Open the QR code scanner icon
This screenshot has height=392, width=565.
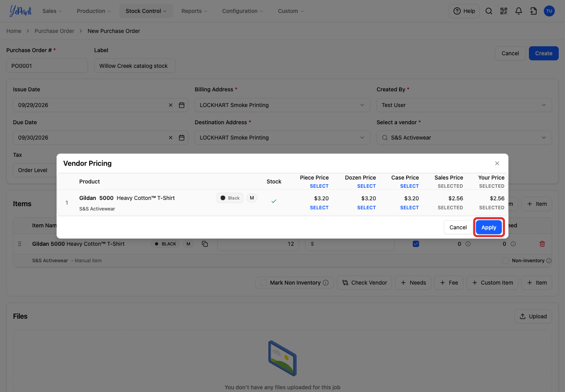(504, 11)
